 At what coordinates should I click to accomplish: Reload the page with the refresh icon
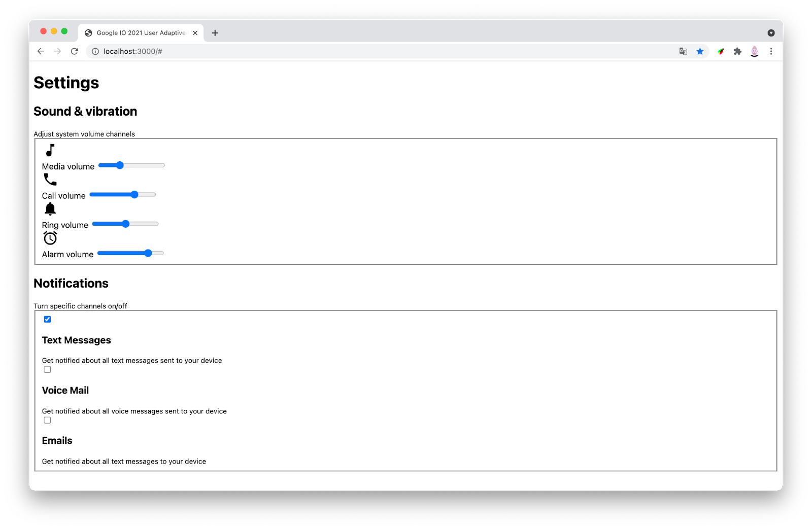(75, 51)
